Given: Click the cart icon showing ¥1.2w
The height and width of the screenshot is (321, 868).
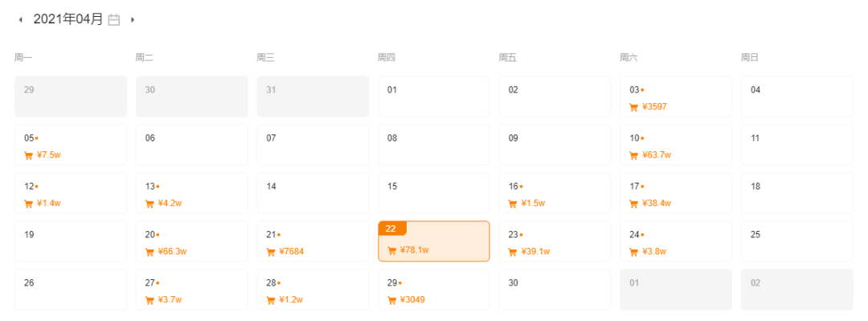Looking at the screenshot, I should 271,300.
